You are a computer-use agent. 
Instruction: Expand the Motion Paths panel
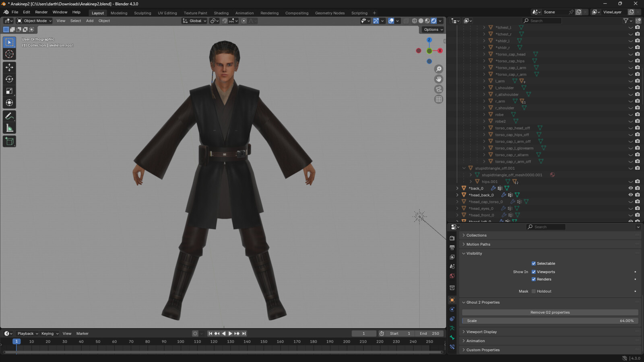pos(478,244)
